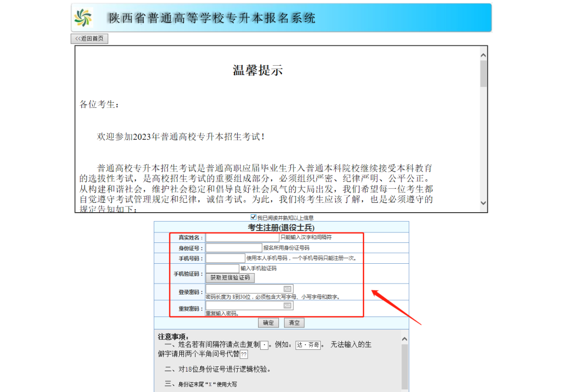Click inside the 重复密码 password field
Screen dimensions: 563x392
click(x=244, y=305)
